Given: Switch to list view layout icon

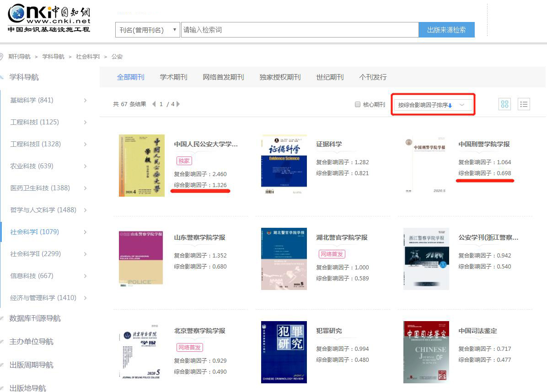Looking at the screenshot, I should coord(524,104).
